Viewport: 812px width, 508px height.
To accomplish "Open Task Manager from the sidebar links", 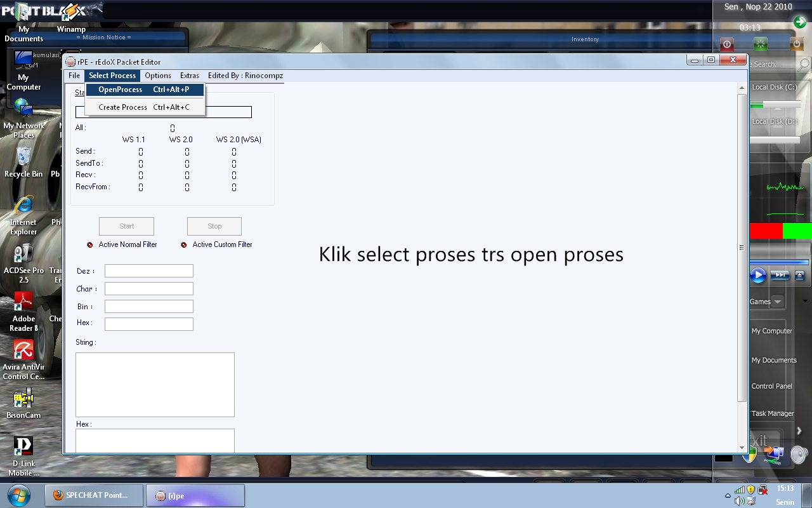I will 773,413.
